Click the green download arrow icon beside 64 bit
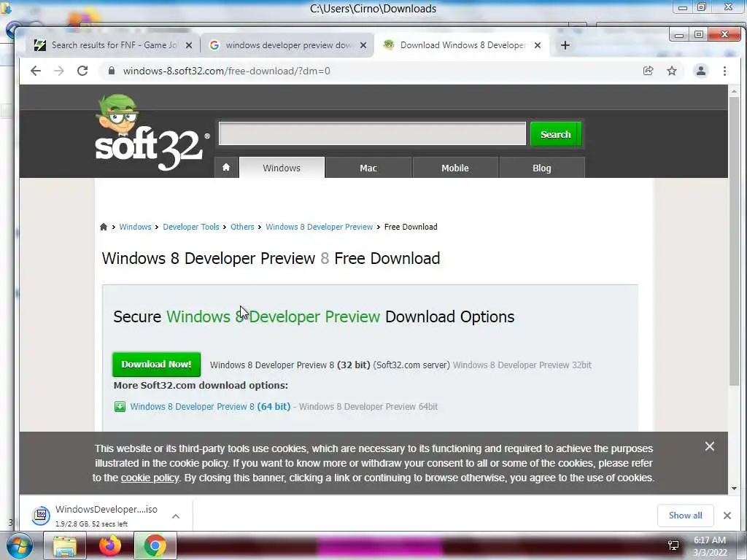The image size is (747, 560). [x=120, y=406]
